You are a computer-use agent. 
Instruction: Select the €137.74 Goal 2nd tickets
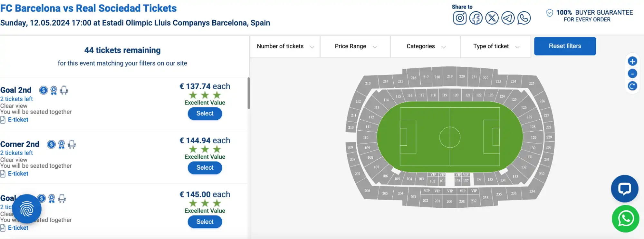pos(205,114)
